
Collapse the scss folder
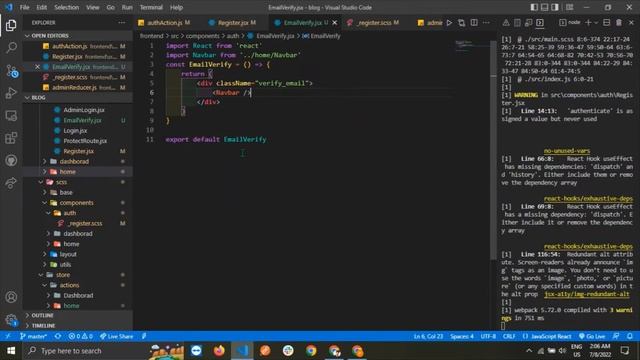pos(78,182)
